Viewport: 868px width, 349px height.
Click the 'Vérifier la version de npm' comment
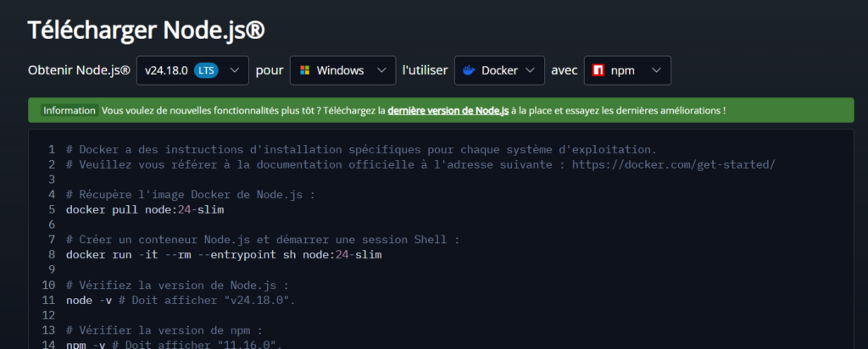pos(164,330)
